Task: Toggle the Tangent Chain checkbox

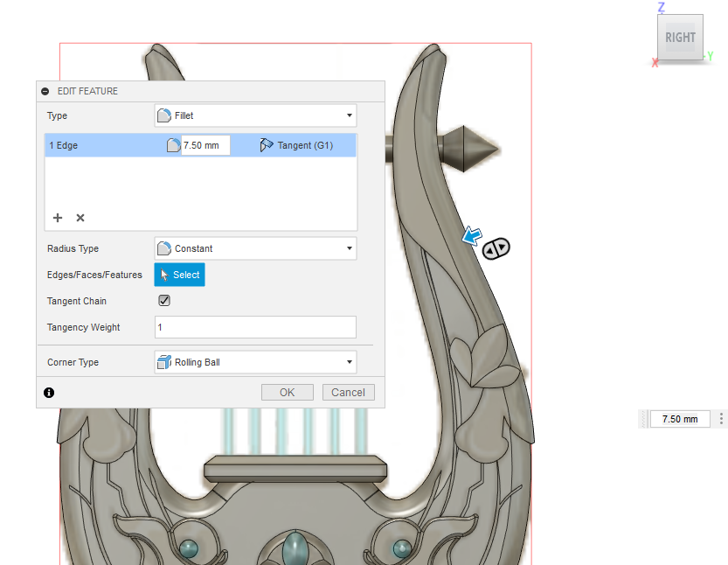Action: pyautogui.click(x=164, y=301)
